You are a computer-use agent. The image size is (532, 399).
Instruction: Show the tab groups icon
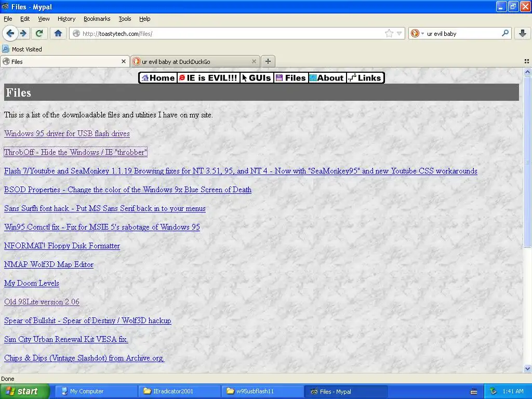click(527, 61)
